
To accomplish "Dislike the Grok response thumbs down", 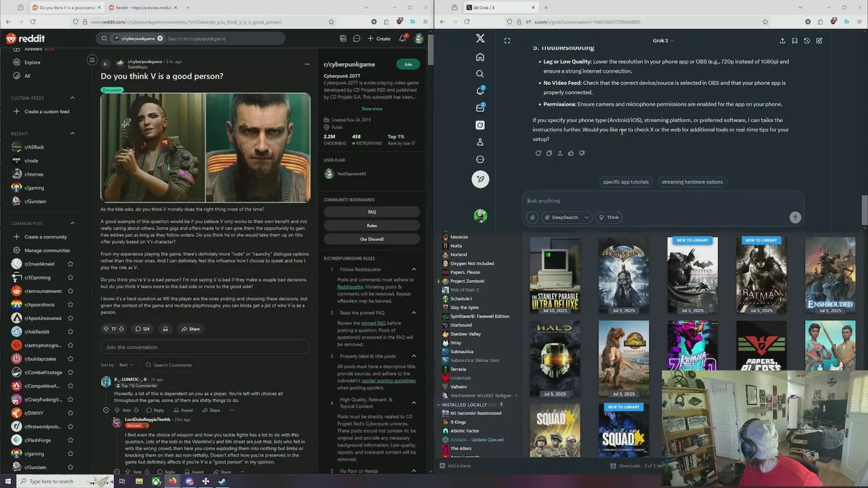I will 582,153.
